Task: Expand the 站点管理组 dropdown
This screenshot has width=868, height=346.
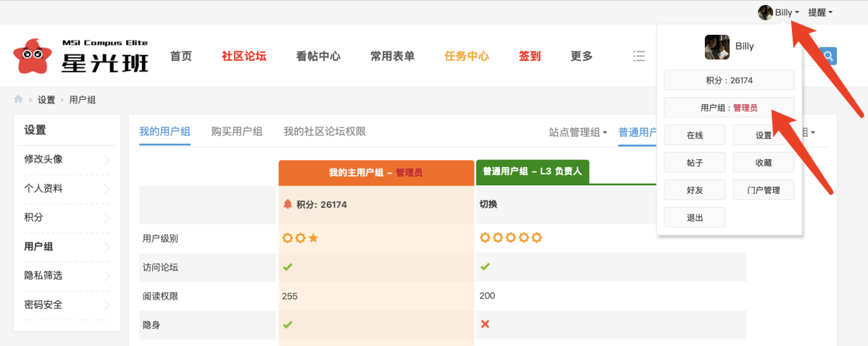Action: click(x=577, y=132)
